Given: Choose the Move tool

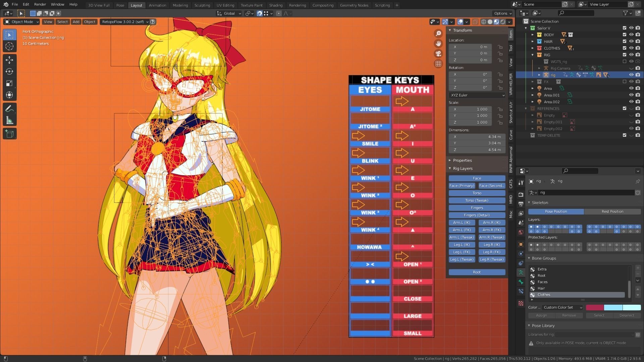Looking at the screenshot, I should coord(9,60).
